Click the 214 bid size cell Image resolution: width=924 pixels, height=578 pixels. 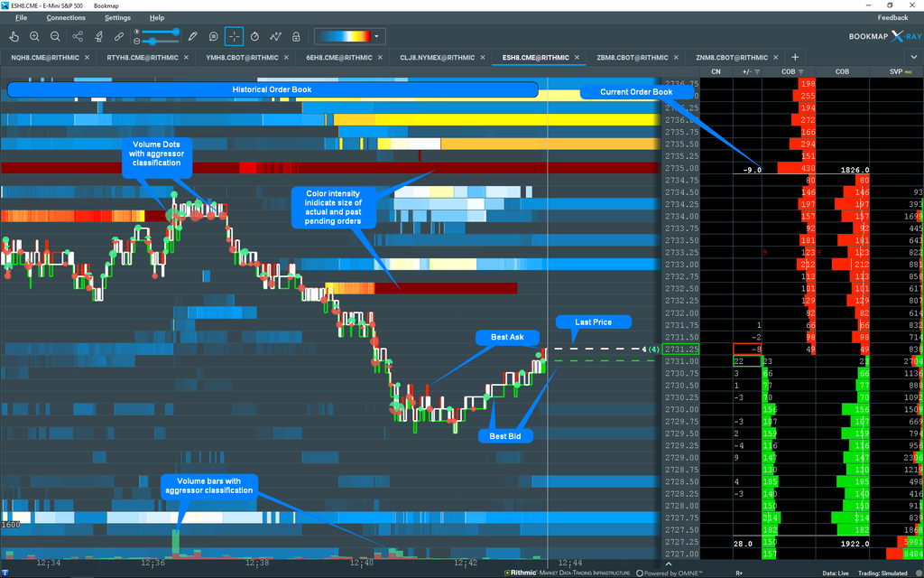coord(771,517)
